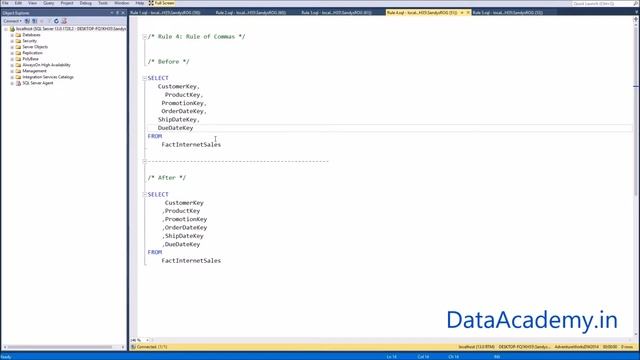Screen dimensions: 640x360
Task: Click the Activity Monitor icon in Object Explorer
Action: (64, 21)
